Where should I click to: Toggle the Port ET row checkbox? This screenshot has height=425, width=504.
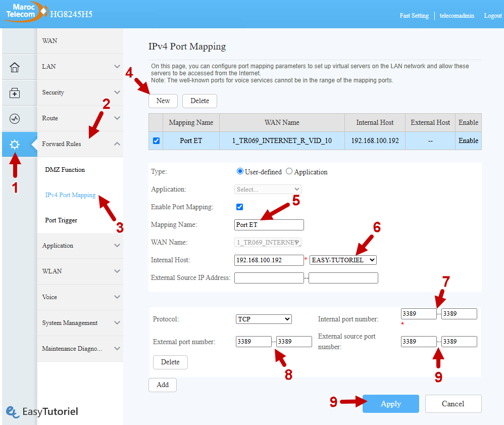click(x=156, y=140)
